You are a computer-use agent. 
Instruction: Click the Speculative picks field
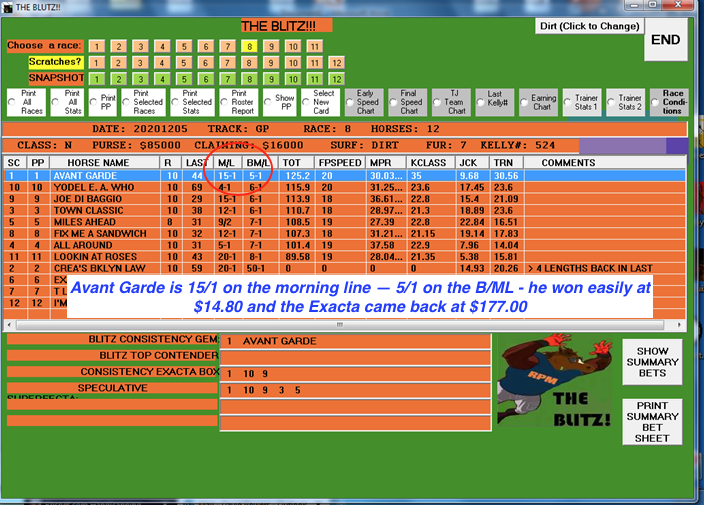356,390
